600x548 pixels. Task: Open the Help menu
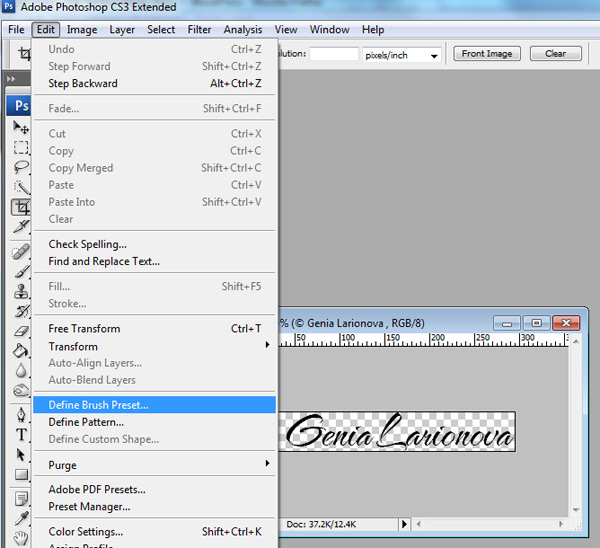[373, 29]
